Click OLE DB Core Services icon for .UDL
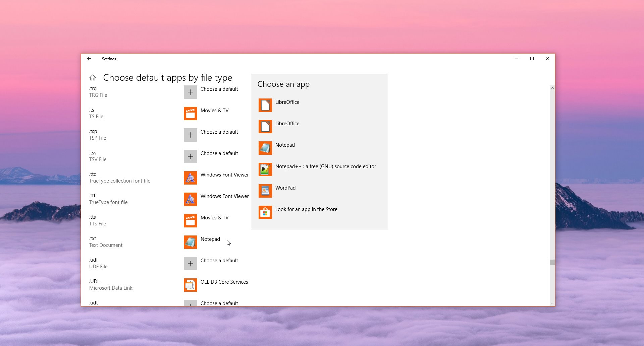Screen dimensions: 644x346 coord(190,285)
